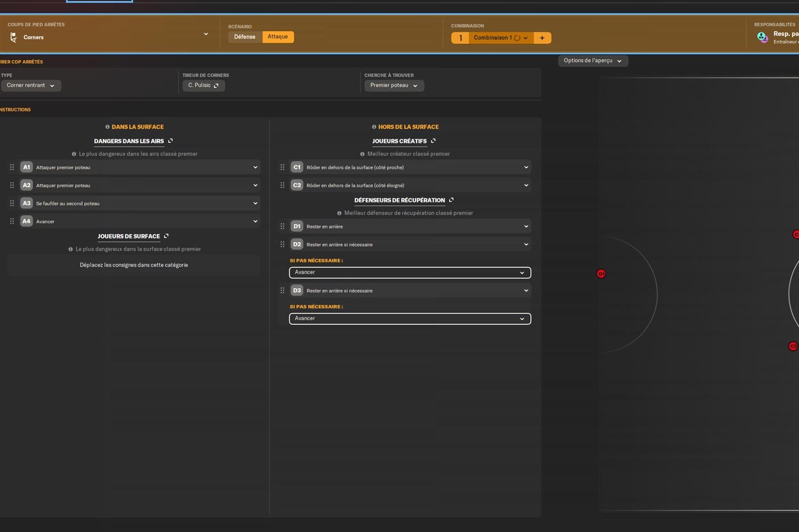
Task: Click the Joueurs de surface heading
Action: pos(129,236)
